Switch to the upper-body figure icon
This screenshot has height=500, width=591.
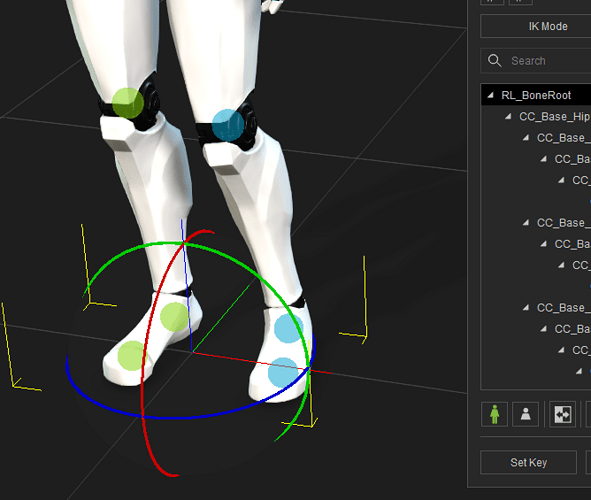[525, 414]
